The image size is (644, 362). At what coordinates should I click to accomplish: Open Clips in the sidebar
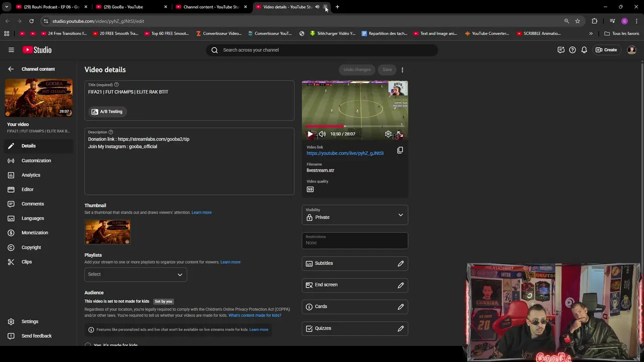(39, 262)
